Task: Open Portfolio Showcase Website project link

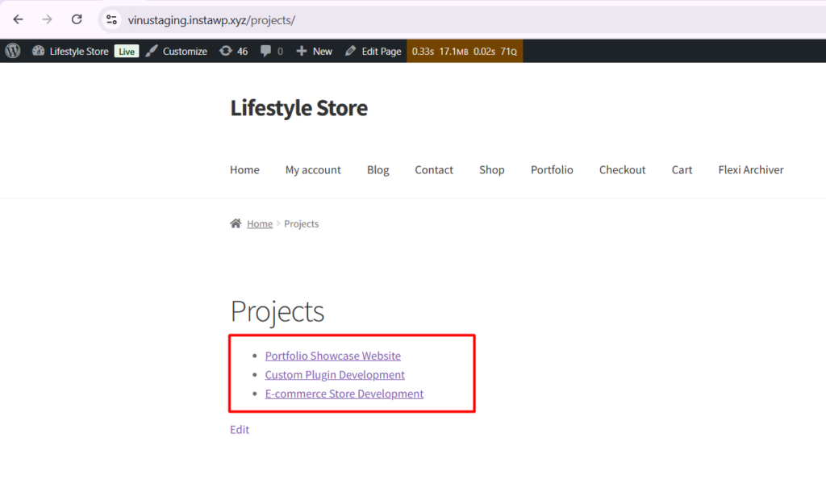Action: (332, 356)
